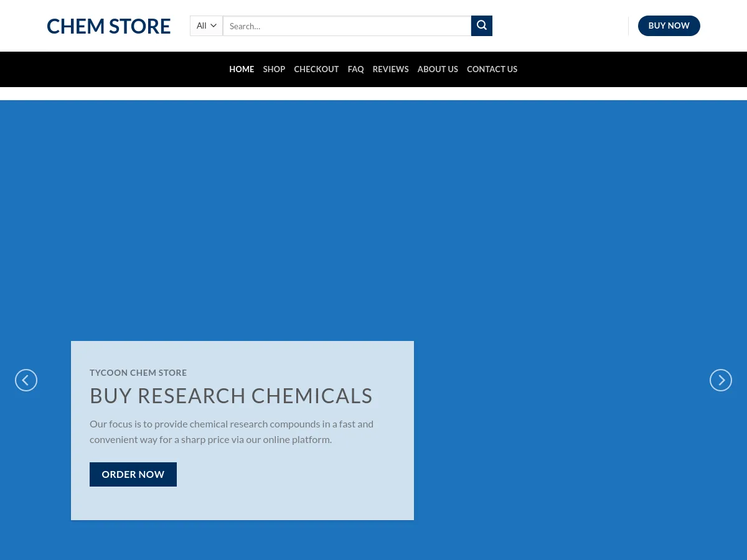Open the FAQ section
The width and height of the screenshot is (747, 560).
pyautogui.click(x=355, y=69)
